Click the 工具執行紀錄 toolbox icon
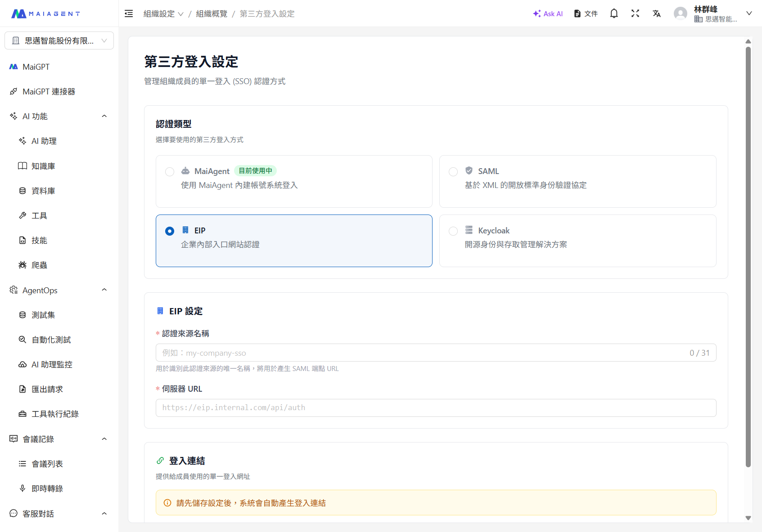This screenshot has height=532, width=762. 23,414
